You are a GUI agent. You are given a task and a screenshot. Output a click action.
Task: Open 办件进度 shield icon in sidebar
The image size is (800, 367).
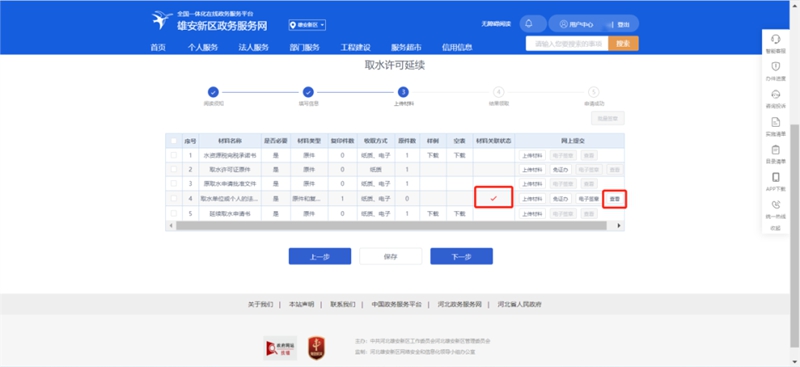(776, 66)
